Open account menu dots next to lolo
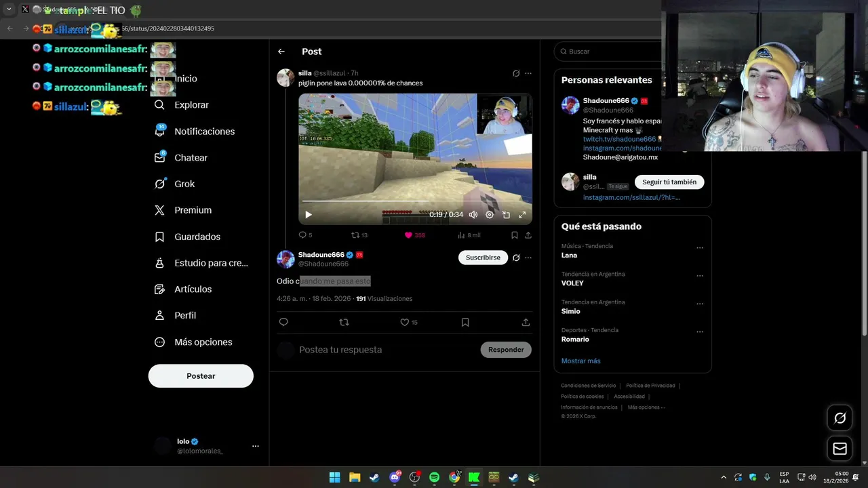 pos(256,446)
